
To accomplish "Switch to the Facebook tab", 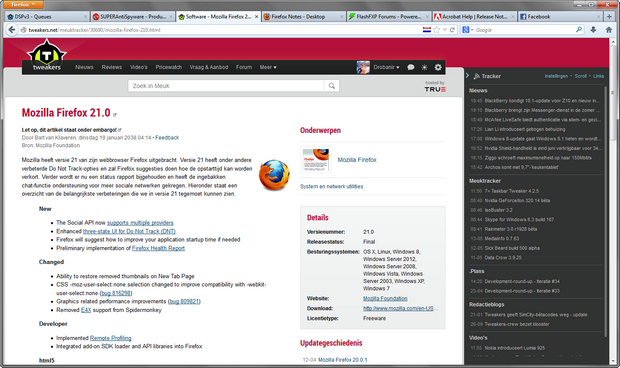I will (560, 17).
